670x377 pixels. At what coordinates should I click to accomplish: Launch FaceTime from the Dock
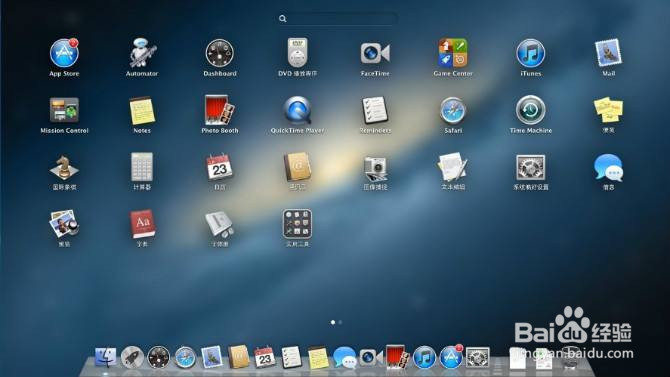tap(370, 357)
